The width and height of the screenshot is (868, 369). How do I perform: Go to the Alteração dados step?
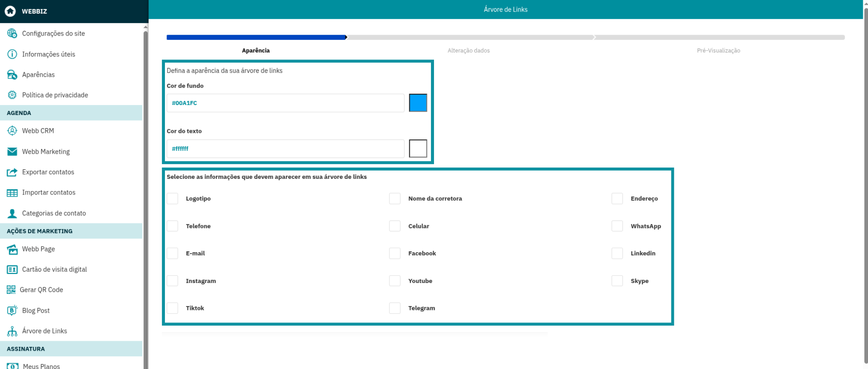(x=468, y=51)
